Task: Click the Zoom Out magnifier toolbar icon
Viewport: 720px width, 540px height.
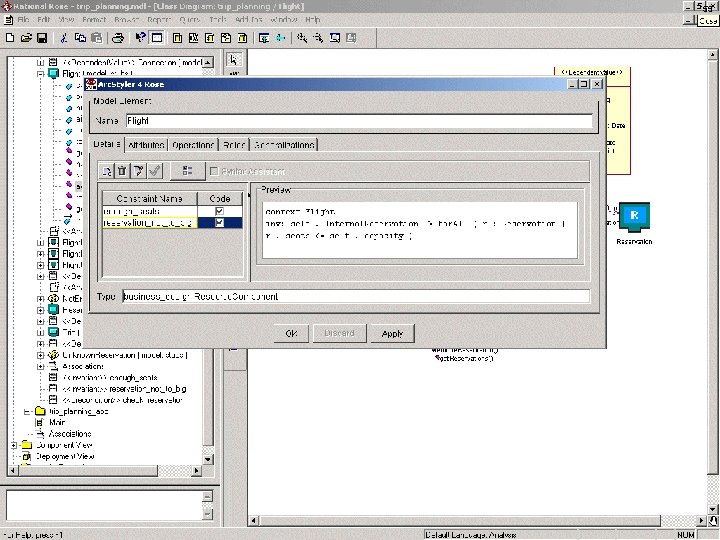Action: point(318,38)
